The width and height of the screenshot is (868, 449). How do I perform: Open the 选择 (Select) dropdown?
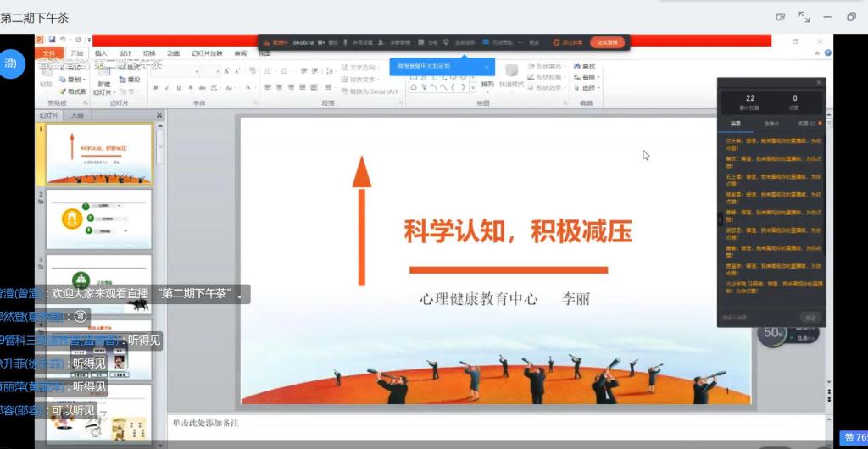[x=587, y=88]
